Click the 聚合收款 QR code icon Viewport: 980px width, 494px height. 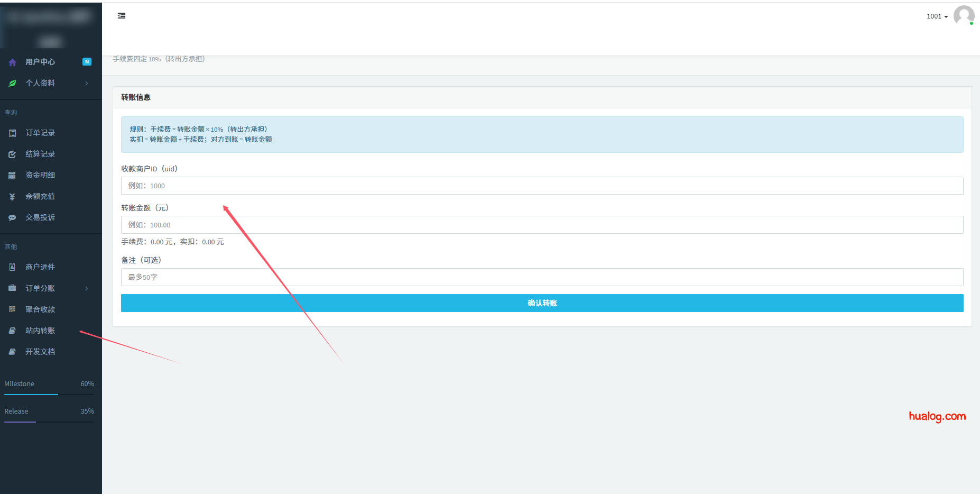click(12, 309)
